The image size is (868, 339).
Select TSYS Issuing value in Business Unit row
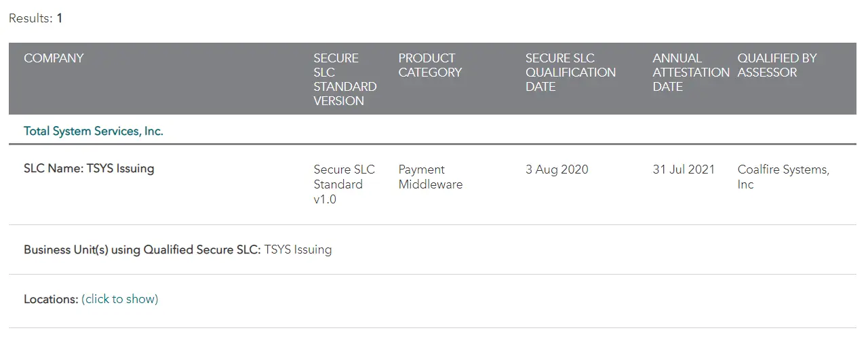pos(298,250)
